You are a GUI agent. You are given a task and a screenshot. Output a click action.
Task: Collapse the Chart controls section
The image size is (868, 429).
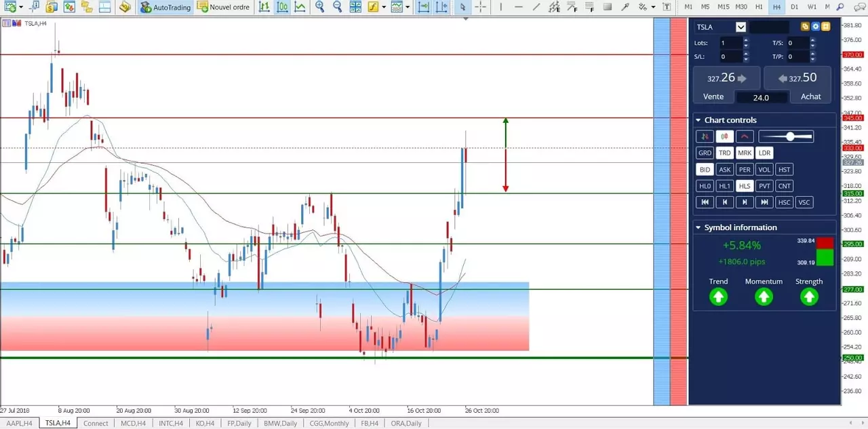[x=698, y=120]
